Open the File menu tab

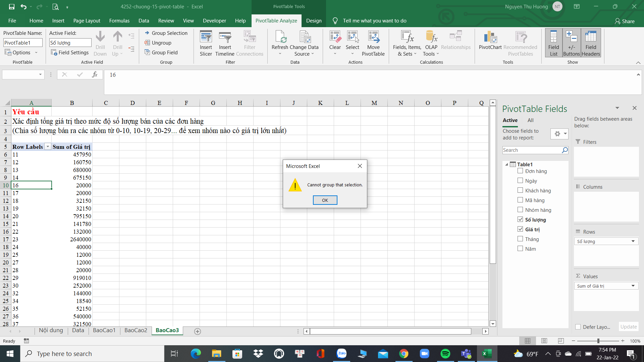click(x=12, y=20)
